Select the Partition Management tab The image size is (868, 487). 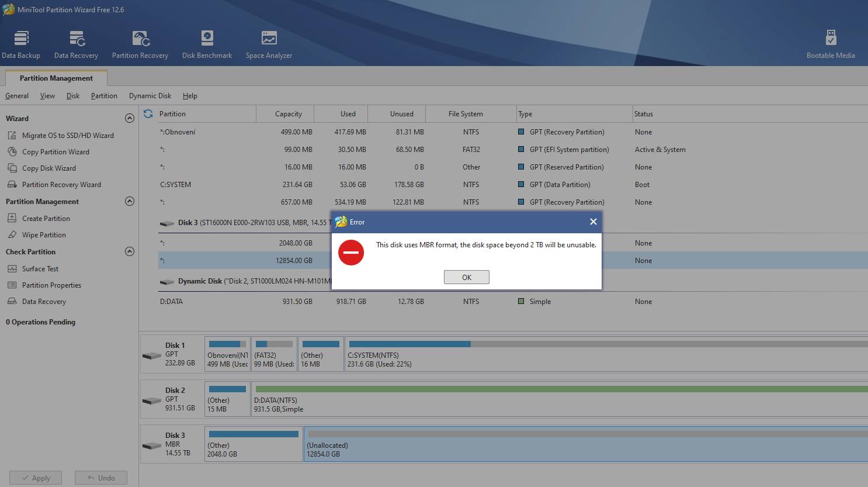pos(56,78)
